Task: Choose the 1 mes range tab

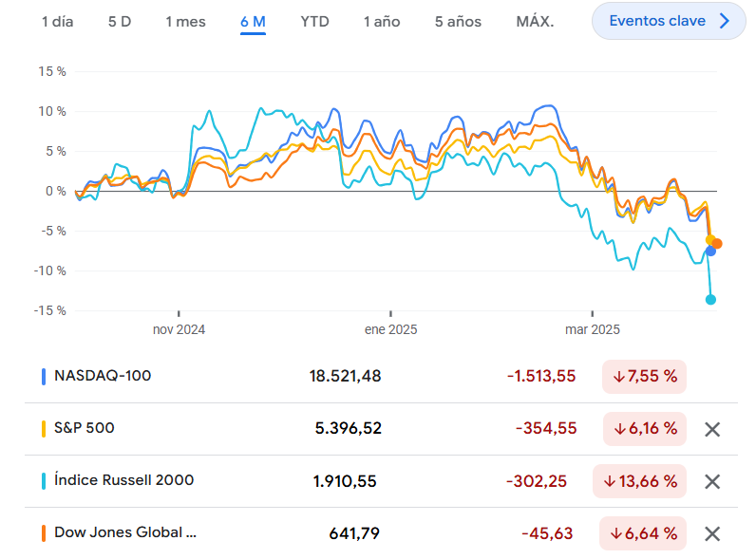Action: pyautogui.click(x=185, y=22)
